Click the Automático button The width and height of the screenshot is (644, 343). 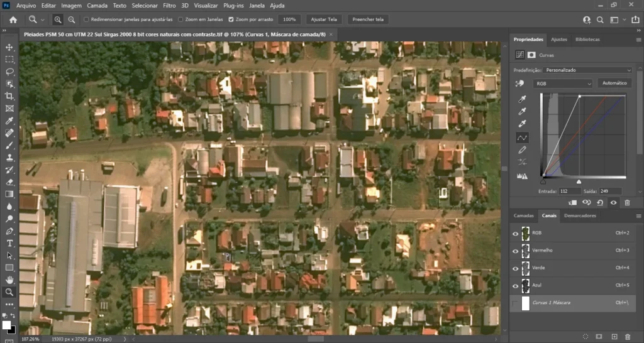(x=614, y=83)
